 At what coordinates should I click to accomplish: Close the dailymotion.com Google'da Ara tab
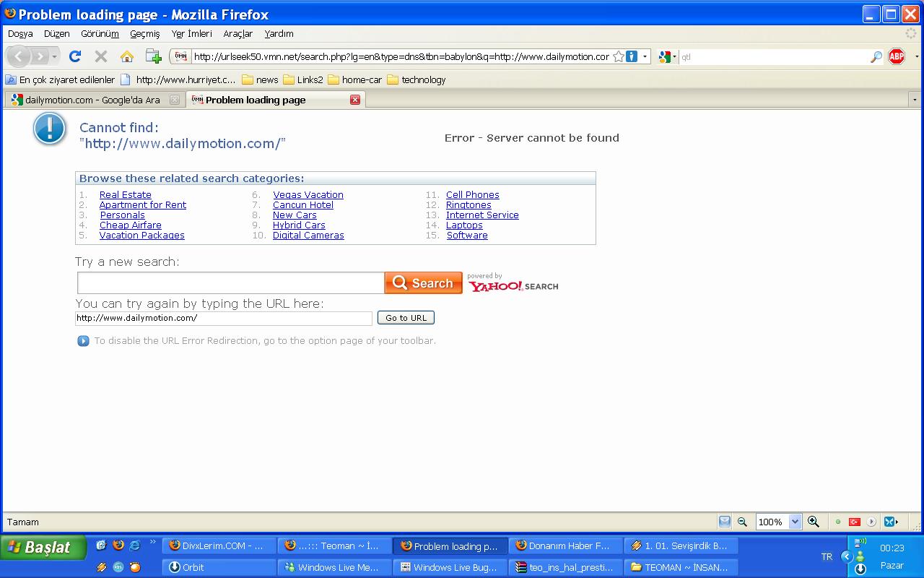174,100
